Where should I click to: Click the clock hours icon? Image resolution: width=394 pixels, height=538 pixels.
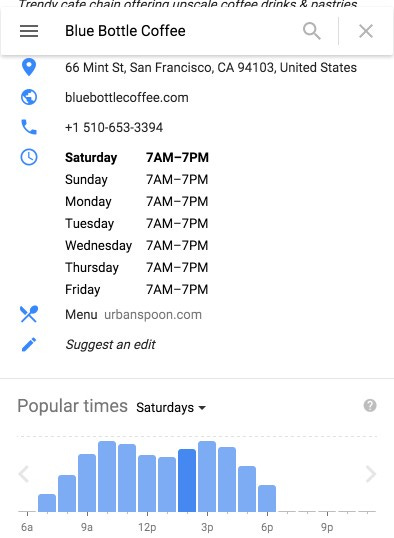(x=29, y=157)
